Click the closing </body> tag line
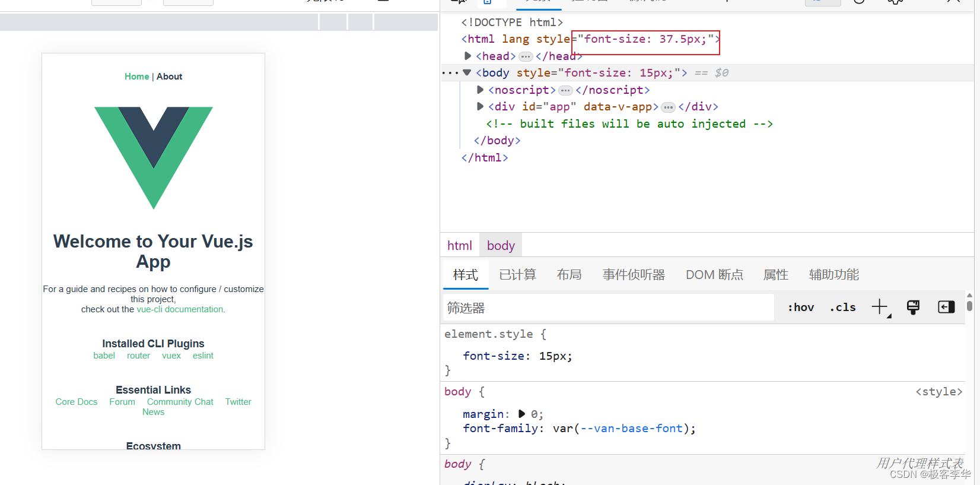 point(497,141)
